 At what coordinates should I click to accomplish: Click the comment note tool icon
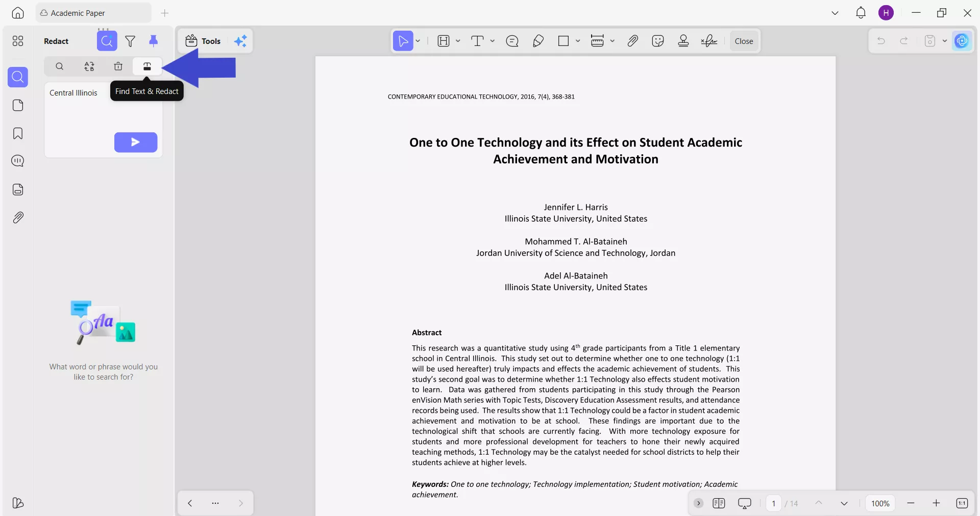pos(512,41)
